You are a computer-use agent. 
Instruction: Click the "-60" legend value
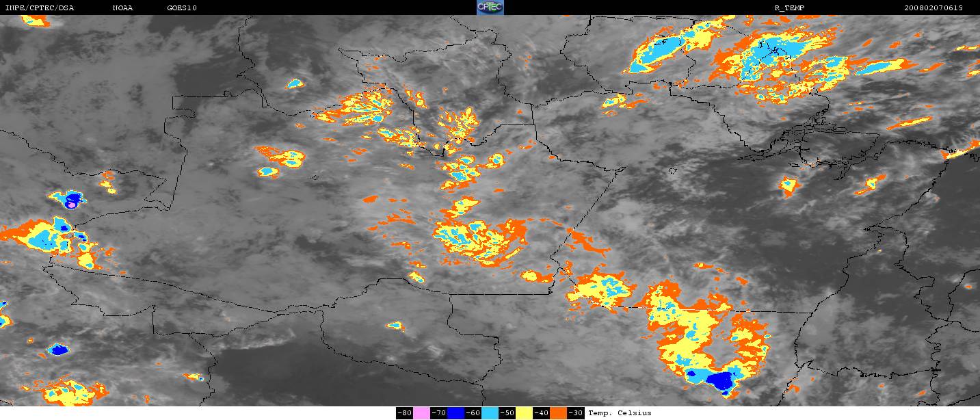tap(473, 413)
